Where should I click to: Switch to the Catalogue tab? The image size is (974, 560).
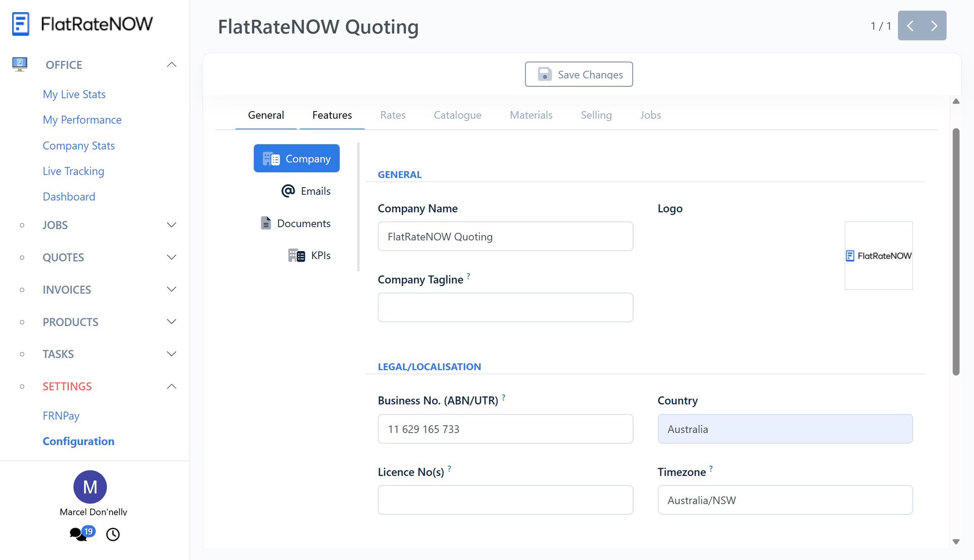[x=457, y=115]
